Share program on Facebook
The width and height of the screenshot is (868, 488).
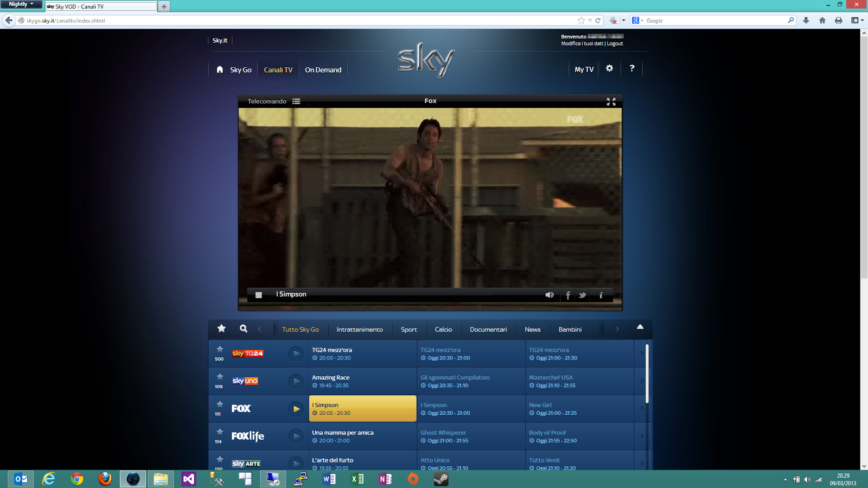(568, 295)
